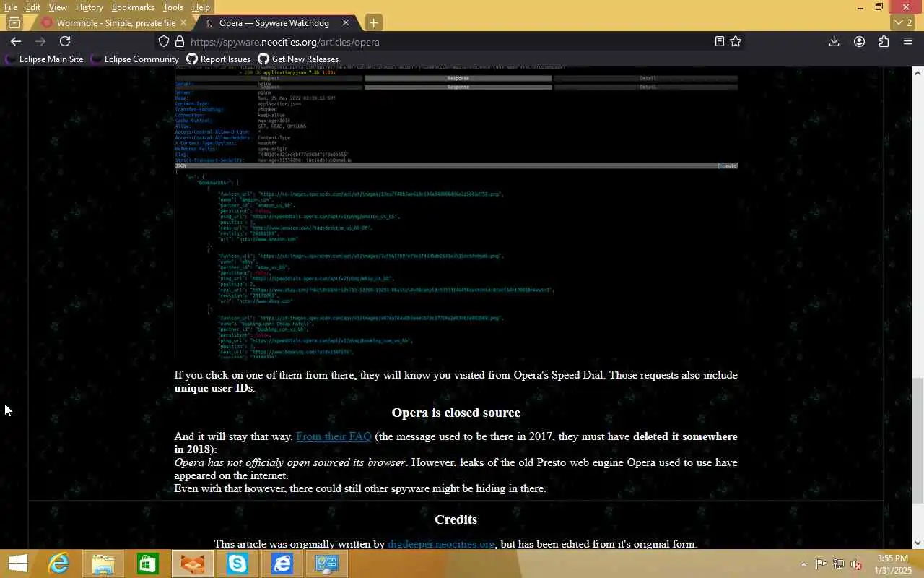Open the extensions puzzle icon
Viewport: 924px width, 578px height.
click(884, 42)
